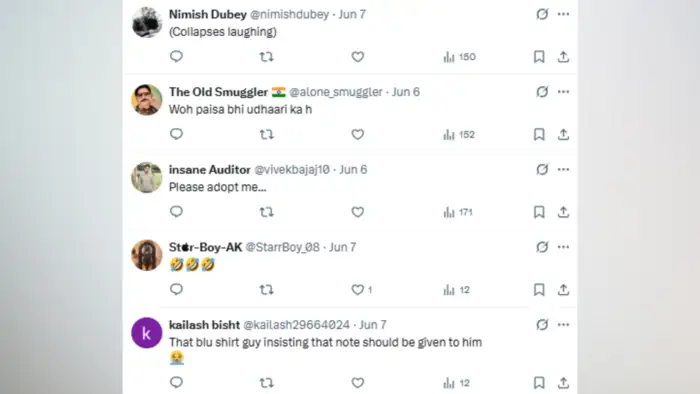
Task: Click kailash bisht's purple avatar
Action: click(x=146, y=333)
